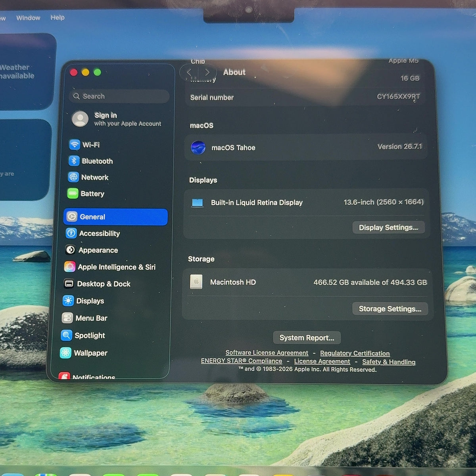476x476 pixels.
Task: Go back using the back chevron
Action: click(x=189, y=72)
